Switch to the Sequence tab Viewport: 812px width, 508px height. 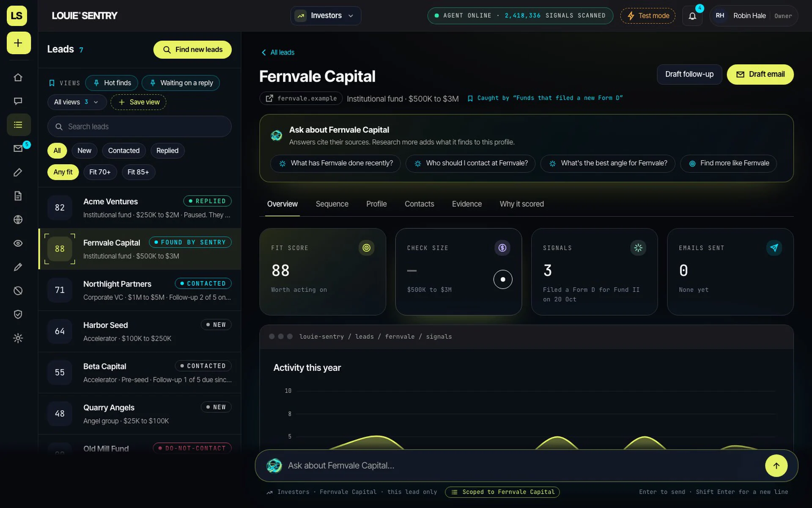332,204
